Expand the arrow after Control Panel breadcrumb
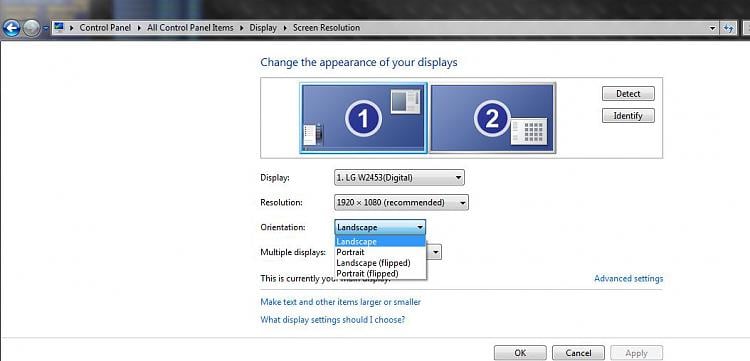This screenshot has width=750, height=361. 139,28
